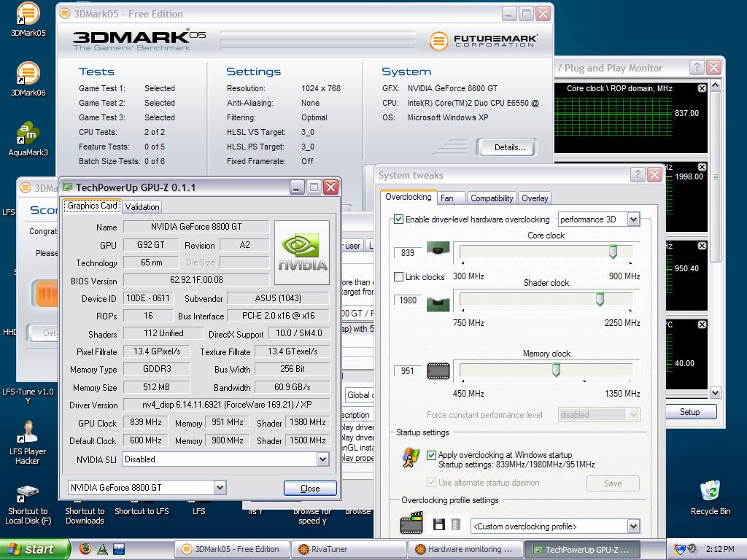
Task: Click the memory clock chip icon
Action: pos(438,371)
